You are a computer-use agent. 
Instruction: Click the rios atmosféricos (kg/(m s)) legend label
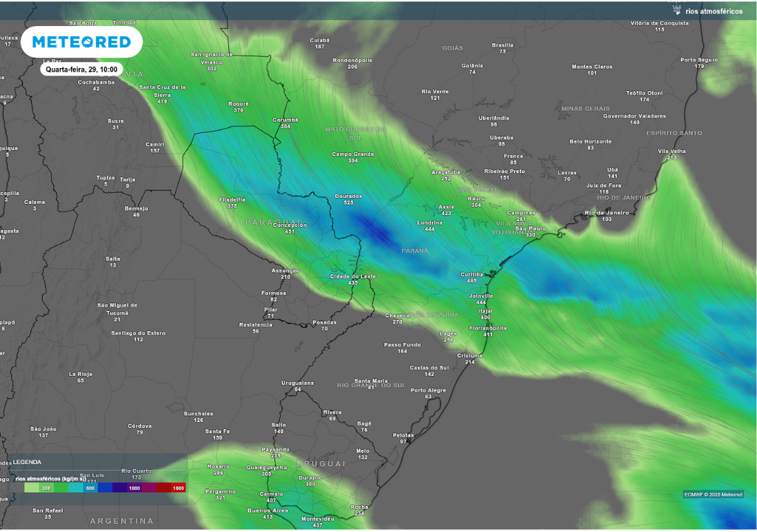point(50,478)
